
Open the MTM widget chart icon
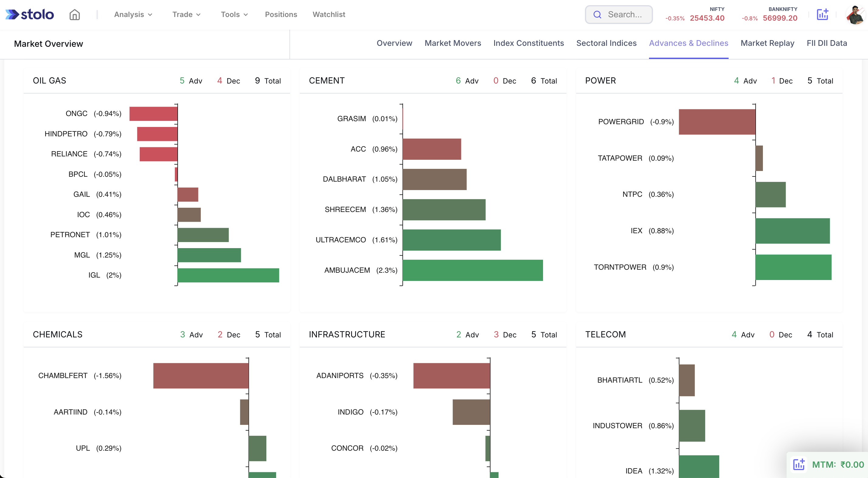click(798, 464)
